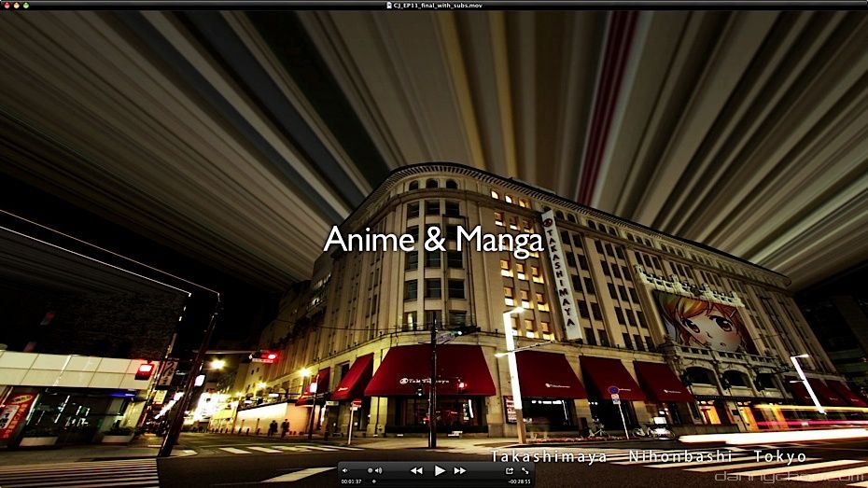Zoom the window using the green button
Image resolution: width=868 pixels, height=488 pixels.
pos(25,5)
